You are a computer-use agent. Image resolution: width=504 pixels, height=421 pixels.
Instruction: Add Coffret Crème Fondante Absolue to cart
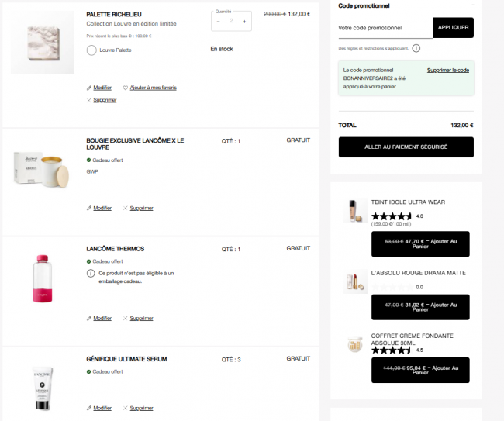click(420, 370)
